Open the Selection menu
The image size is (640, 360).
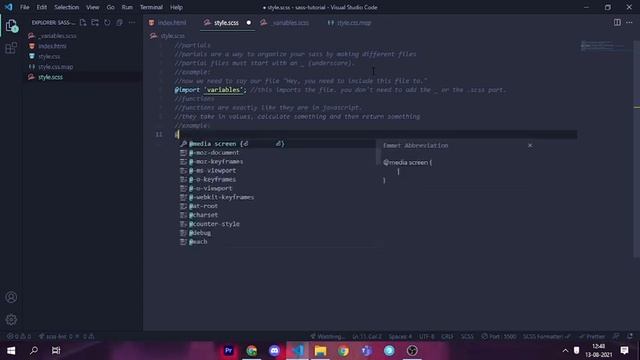67,7
